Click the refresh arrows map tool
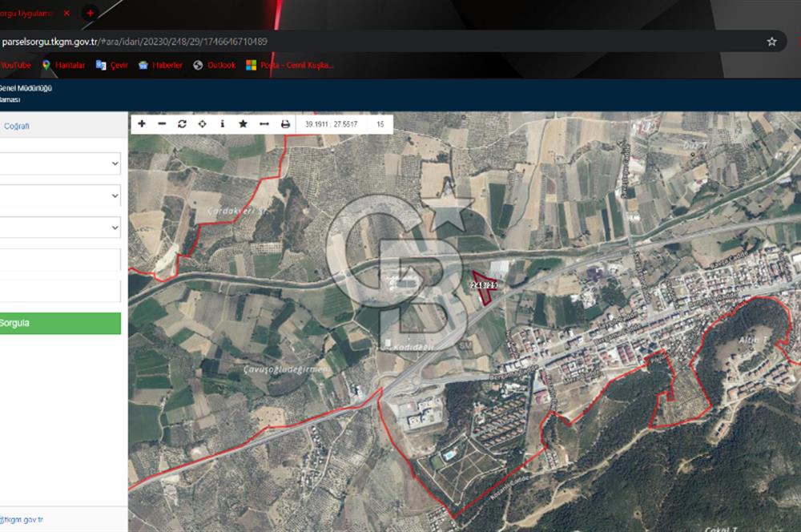 click(182, 124)
